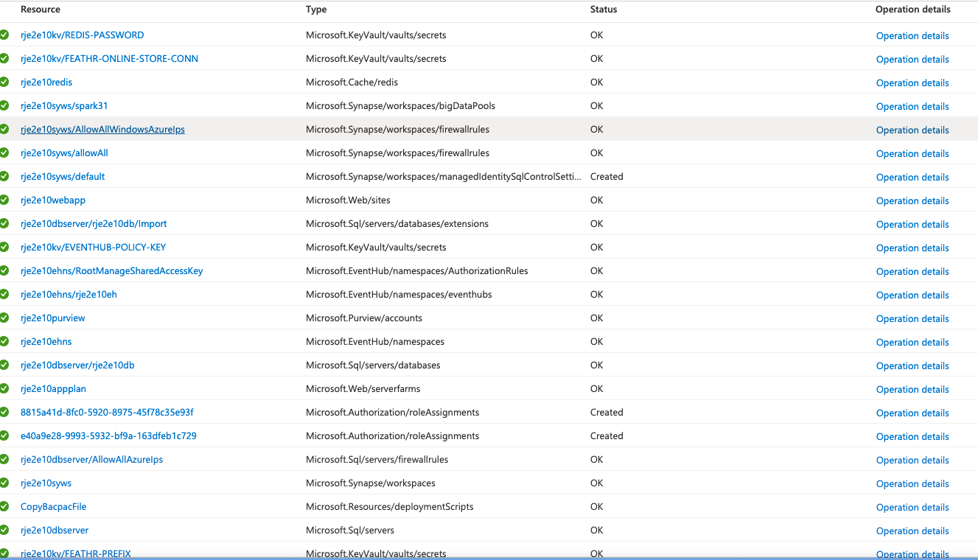This screenshot has width=978, height=560.
Task: View Operation details for the rje2e10purview row
Action: point(912,319)
